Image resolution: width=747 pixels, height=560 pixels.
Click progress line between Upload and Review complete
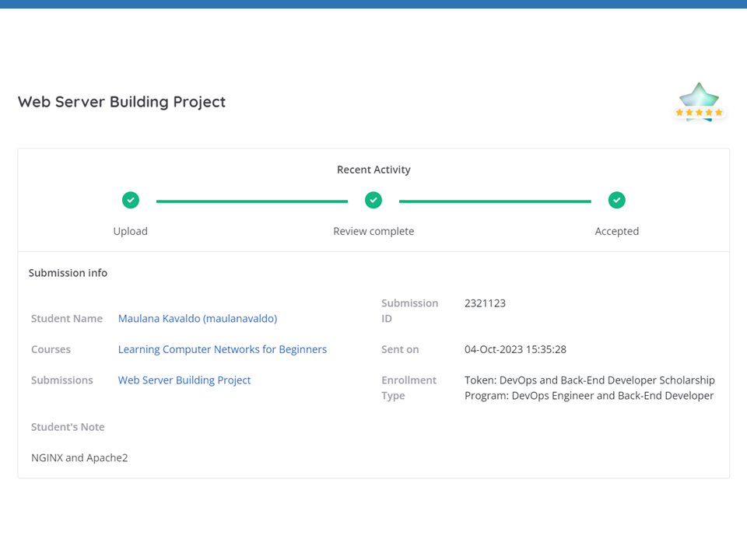(x=251, y=201)
